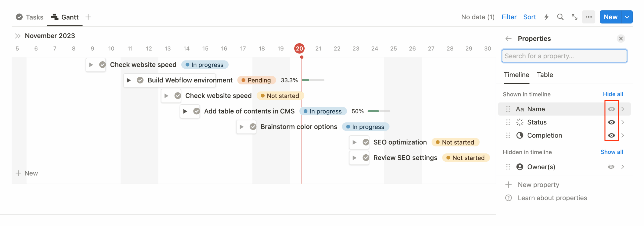Viewport: 644px width, 226px height.
Task: Hide the Status property in timeline
Action: (611, 122)
